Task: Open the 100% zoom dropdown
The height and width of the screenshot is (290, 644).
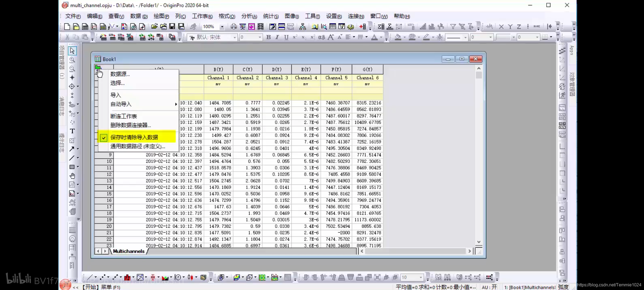Action: tap(222, 27)
